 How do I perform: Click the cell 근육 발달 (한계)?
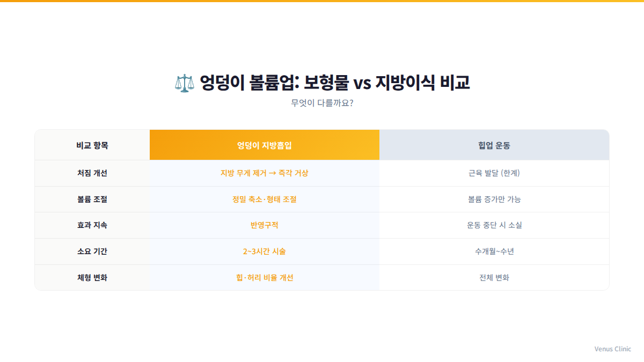click(494, 173)
